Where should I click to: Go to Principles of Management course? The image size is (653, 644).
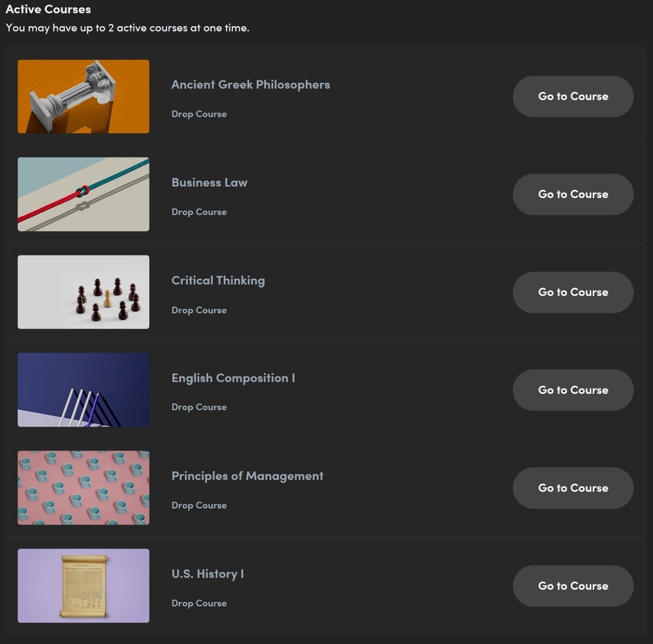[573, 488]
